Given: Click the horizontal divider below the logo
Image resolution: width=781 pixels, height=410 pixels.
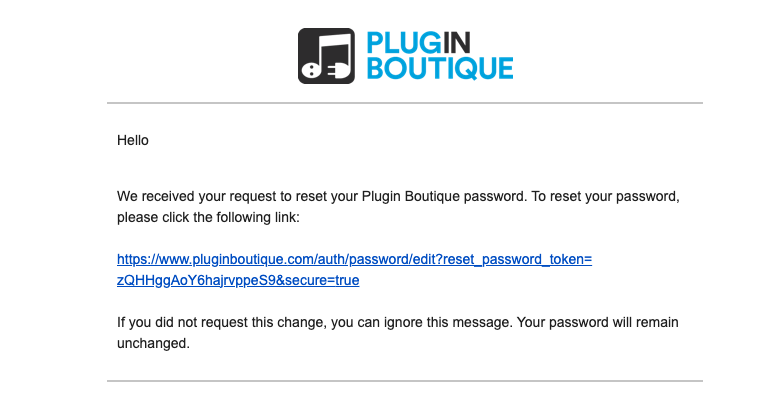Looking at the screenshot, I should coord(405,103).
